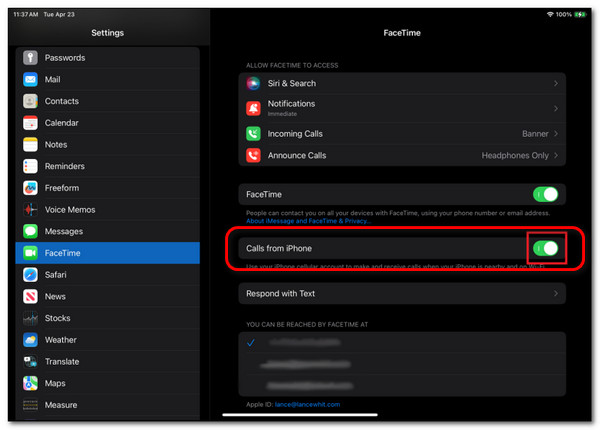600x430 pixels.
Task: Tap the Contacts app icon
Action: (x=30, y=101)
